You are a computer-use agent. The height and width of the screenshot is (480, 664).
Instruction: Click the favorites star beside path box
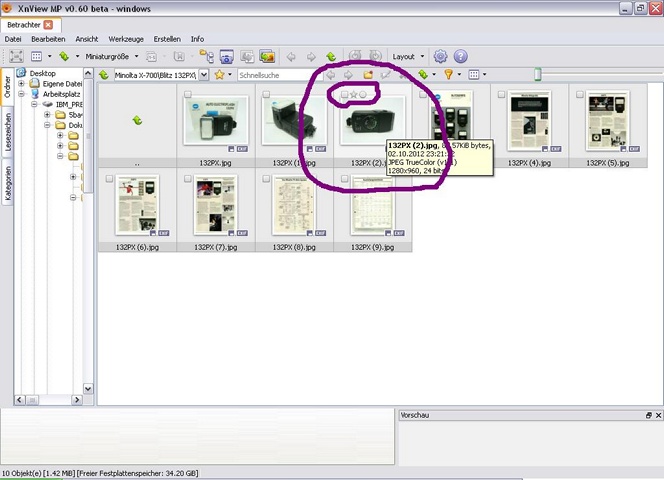(x=219, y=75)
